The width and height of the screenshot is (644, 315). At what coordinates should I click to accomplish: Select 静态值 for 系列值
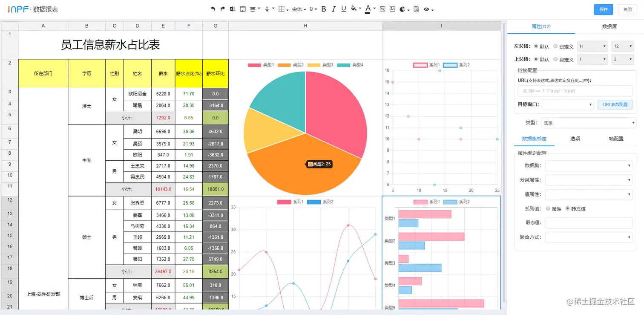567,209
